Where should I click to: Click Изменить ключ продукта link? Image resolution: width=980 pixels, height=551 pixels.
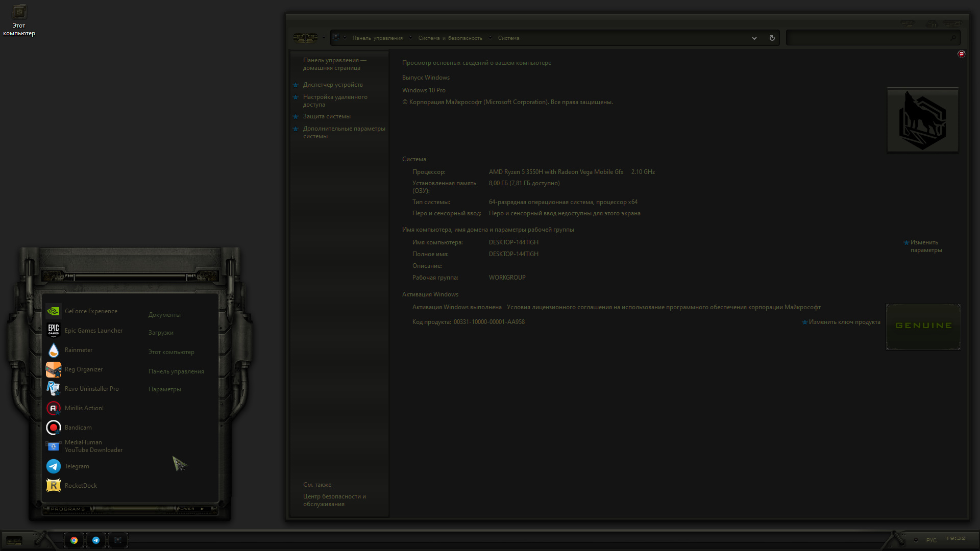[x=844, y=322]
